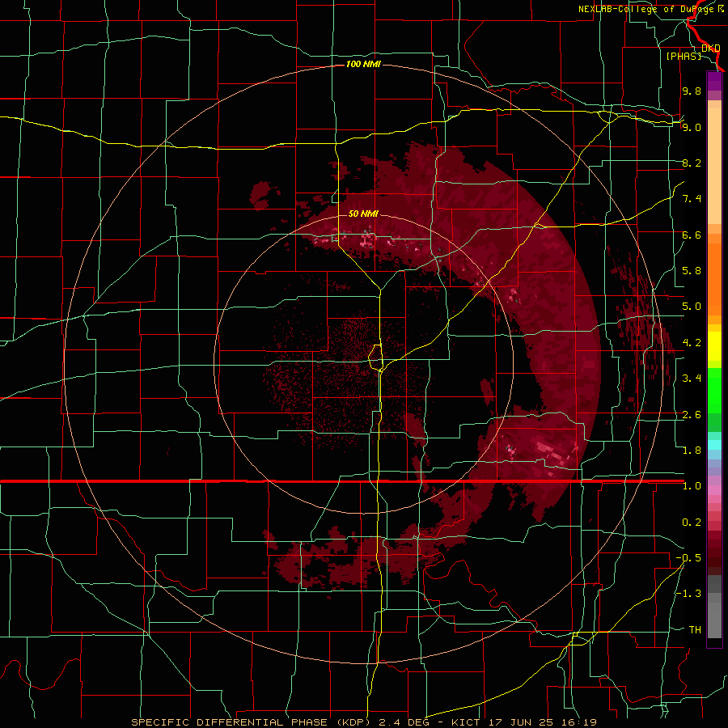Click the 1.0 value on the color scale
This screenshot has height=728, width=728.
[x=692, y=486]
